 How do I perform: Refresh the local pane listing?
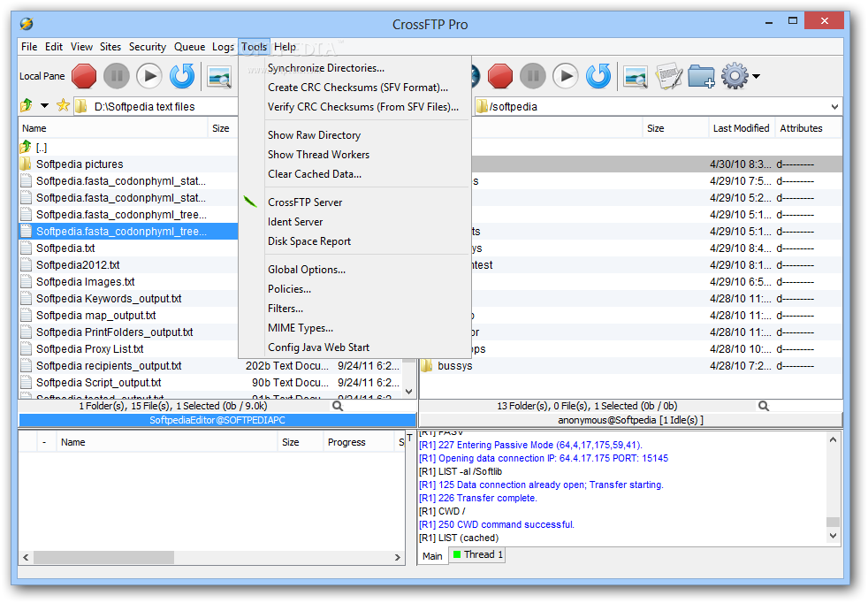point(182,76)
